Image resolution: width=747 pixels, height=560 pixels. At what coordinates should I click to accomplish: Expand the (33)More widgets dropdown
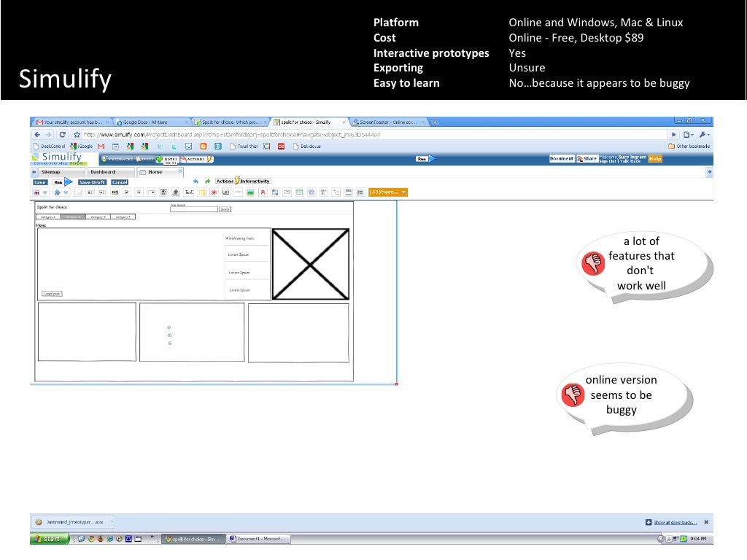point(388,192)
